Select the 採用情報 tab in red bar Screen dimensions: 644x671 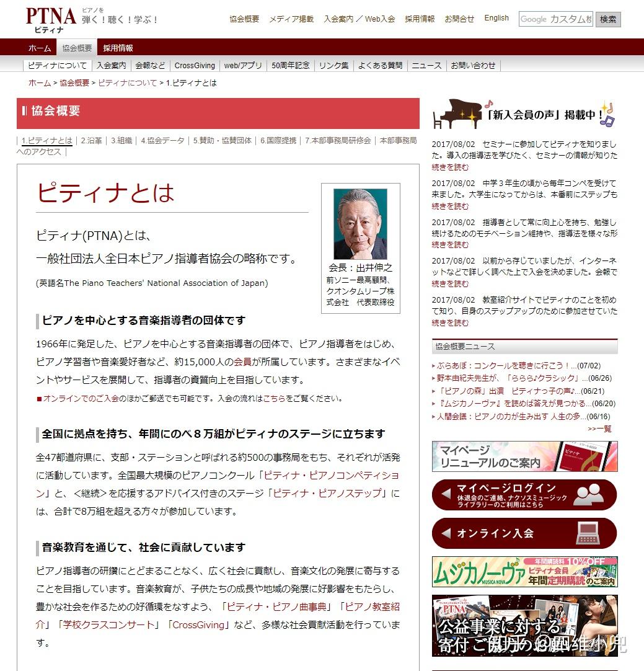coord(118,48)
